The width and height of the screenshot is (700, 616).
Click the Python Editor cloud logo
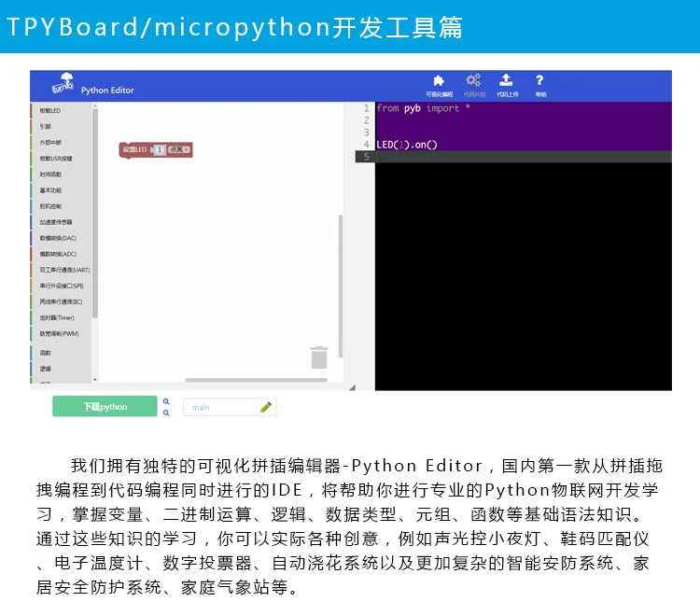pyautogui.click(x=63, y=83)
